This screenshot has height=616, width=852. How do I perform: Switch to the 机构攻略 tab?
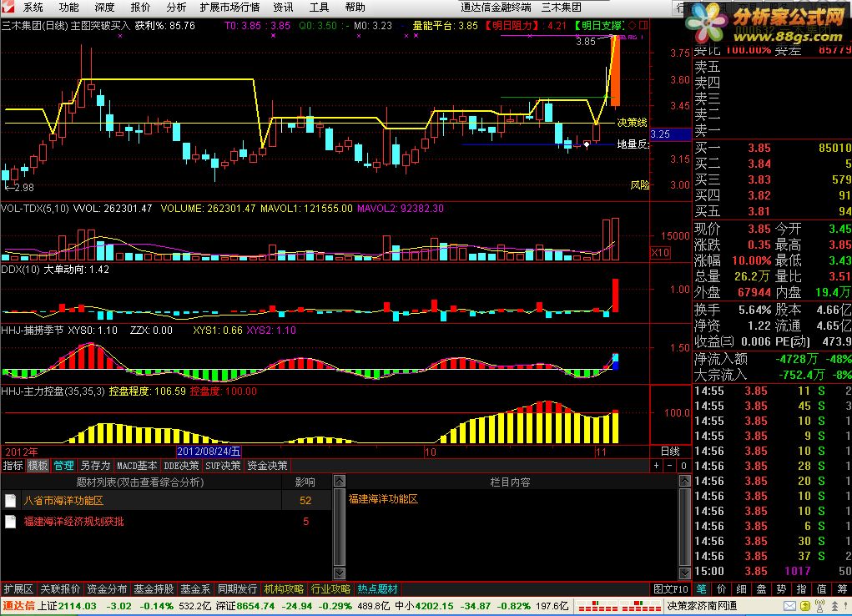[x=284, y=588]
